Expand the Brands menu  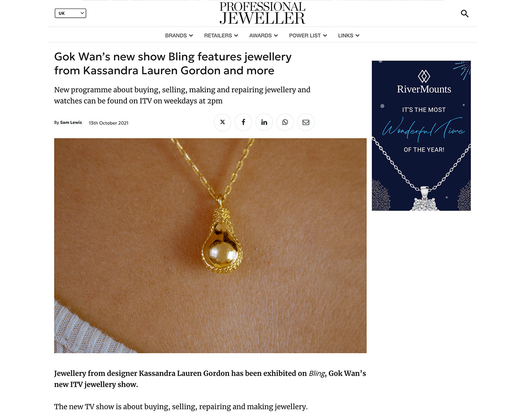[x=179, y=36]
